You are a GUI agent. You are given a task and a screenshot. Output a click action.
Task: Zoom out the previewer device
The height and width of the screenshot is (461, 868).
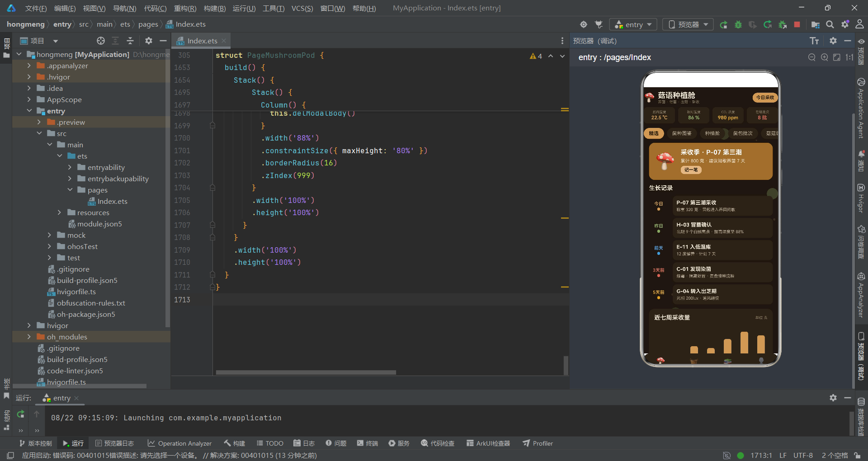[812, 57]
